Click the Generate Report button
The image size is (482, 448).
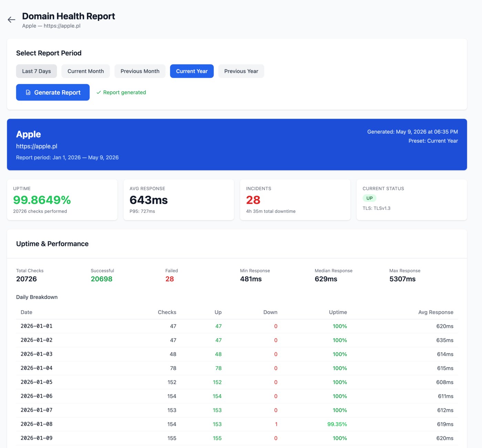(x=53, y=92)
